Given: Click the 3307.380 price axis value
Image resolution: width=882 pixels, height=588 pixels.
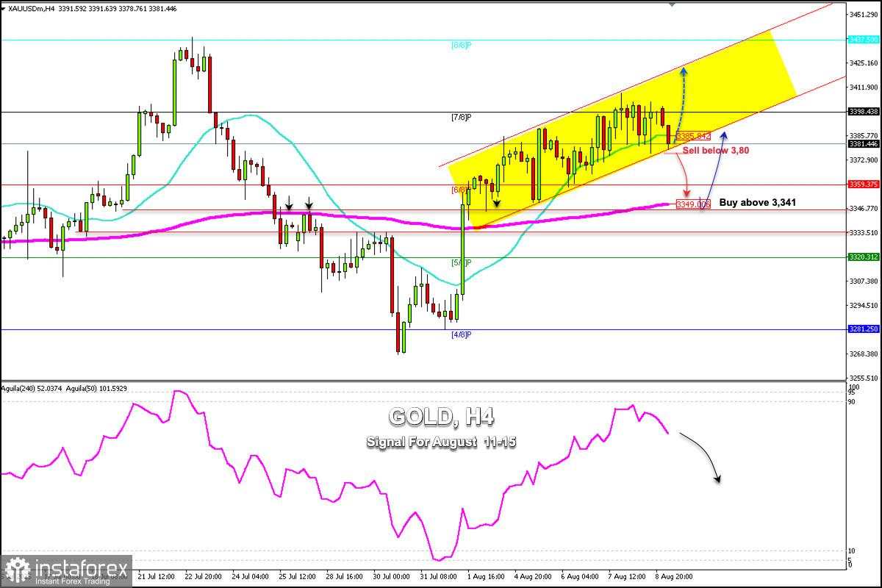Looking at the screenshot, I should 863,282.
